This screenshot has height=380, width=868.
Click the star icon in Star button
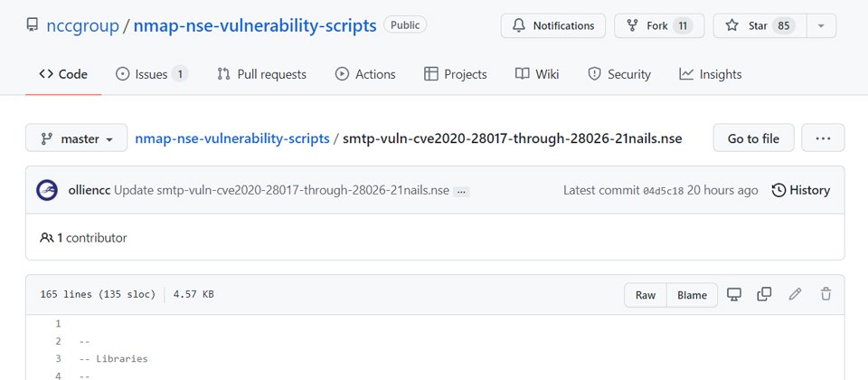731,25
